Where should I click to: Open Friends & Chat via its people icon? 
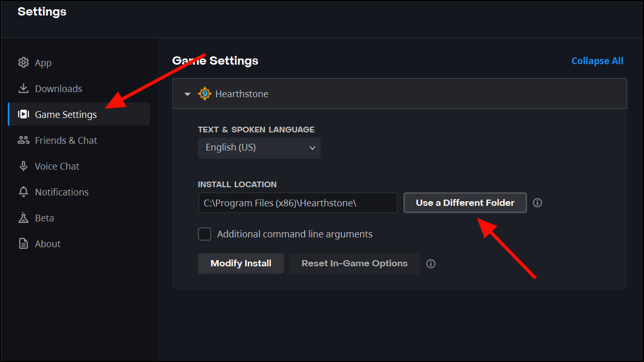(23, 140)
